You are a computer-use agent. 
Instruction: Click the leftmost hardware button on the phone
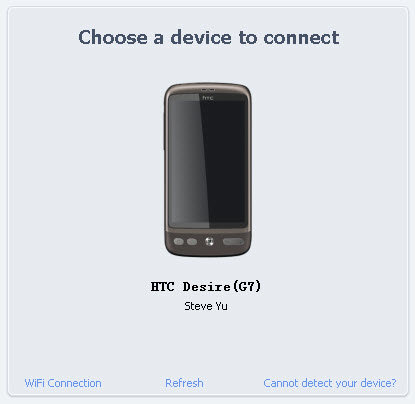click(179, 242)
